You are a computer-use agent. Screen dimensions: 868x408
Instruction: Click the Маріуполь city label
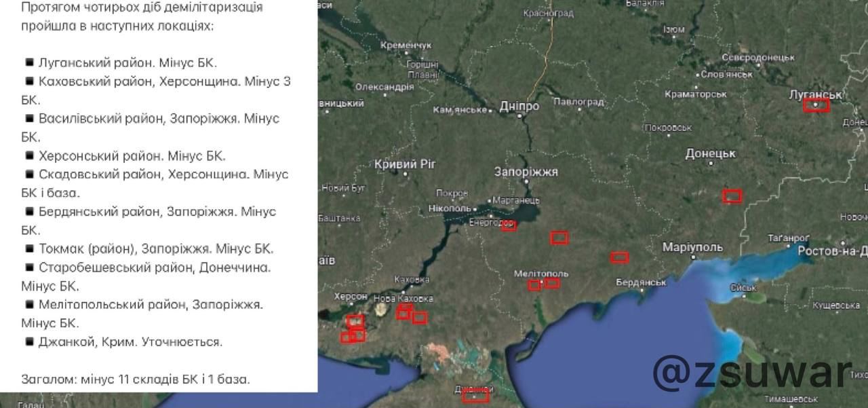click(692, 247)
